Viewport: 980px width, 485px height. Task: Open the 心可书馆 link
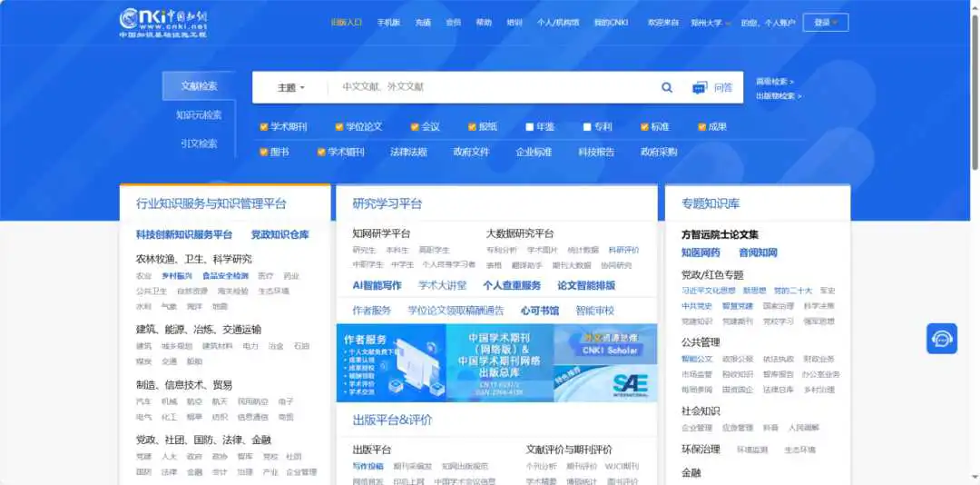540,311
